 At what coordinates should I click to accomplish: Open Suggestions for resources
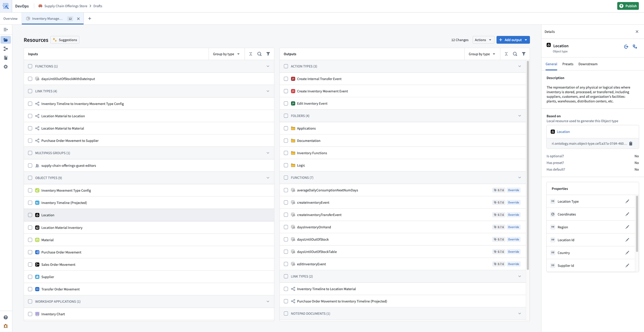(65, 40)
